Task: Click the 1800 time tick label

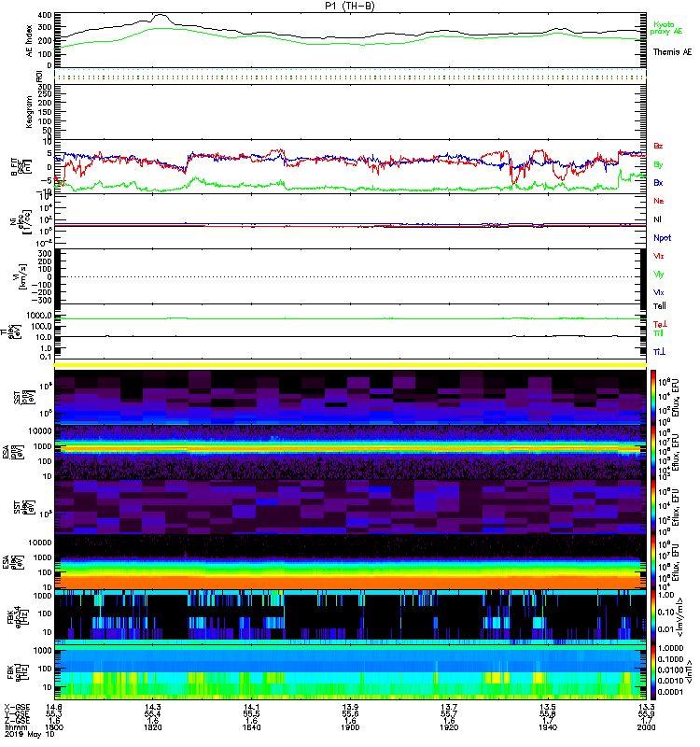Action: [x=54, y=728]
